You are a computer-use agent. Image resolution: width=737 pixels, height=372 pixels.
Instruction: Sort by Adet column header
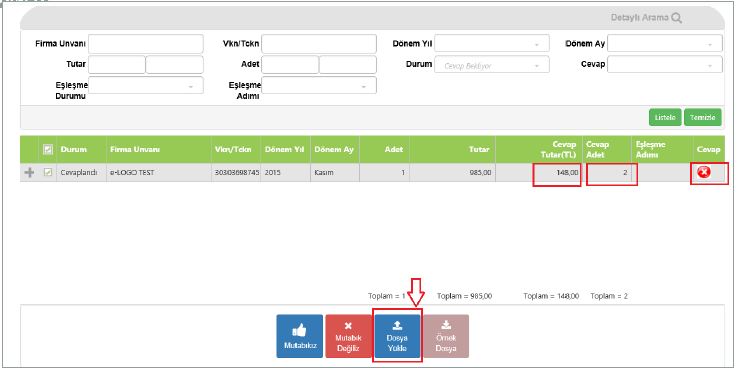pyautogui.click(x=384, y=150)
